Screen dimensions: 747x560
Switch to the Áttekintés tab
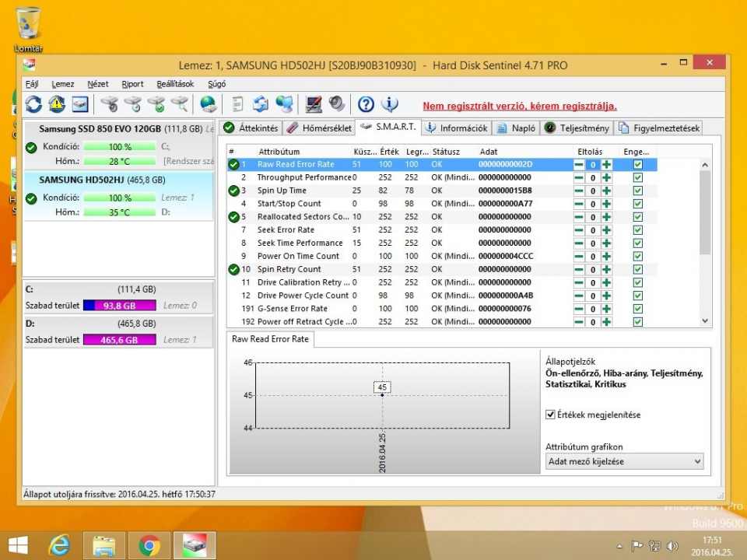point(251,128)
